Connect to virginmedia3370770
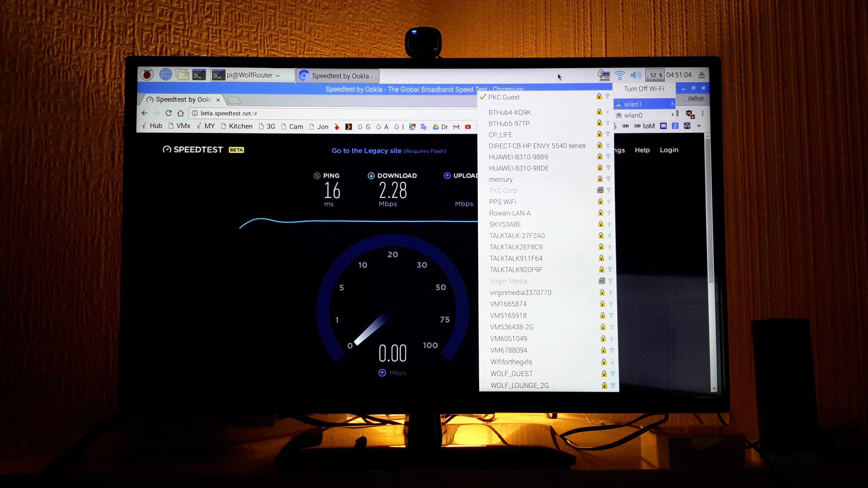This screenshot has height=488, width=868. (548, 292)
